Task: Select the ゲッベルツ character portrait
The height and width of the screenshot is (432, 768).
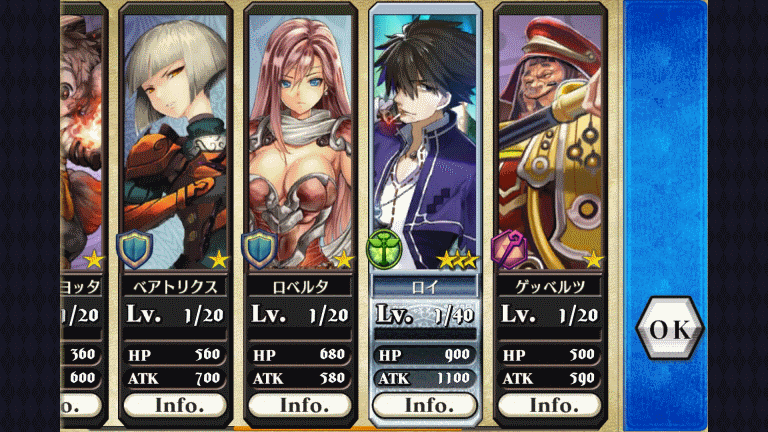Action: 550,142
